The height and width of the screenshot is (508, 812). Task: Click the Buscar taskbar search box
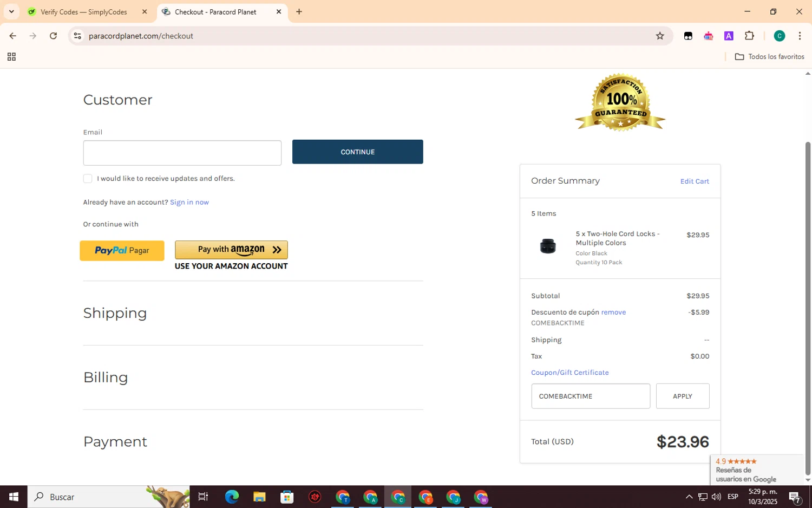[108, 497]
